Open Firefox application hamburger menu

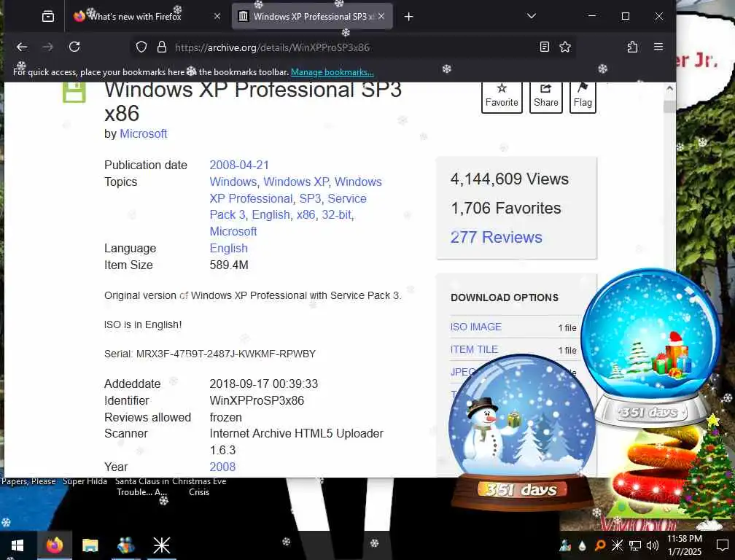click(658, 47)
